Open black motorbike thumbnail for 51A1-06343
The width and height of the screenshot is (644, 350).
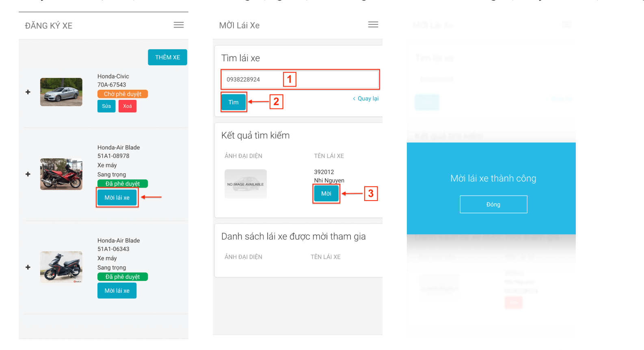(x=61, y=267)
